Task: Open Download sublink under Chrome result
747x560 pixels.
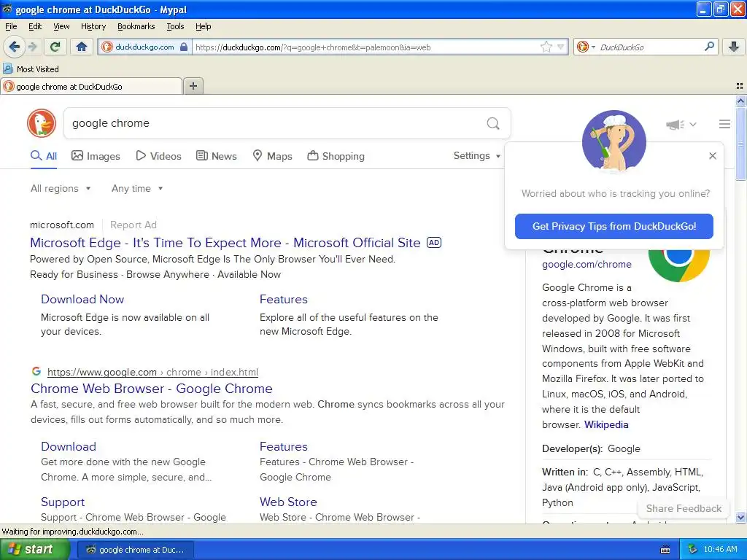Action: tap(69, 446)
